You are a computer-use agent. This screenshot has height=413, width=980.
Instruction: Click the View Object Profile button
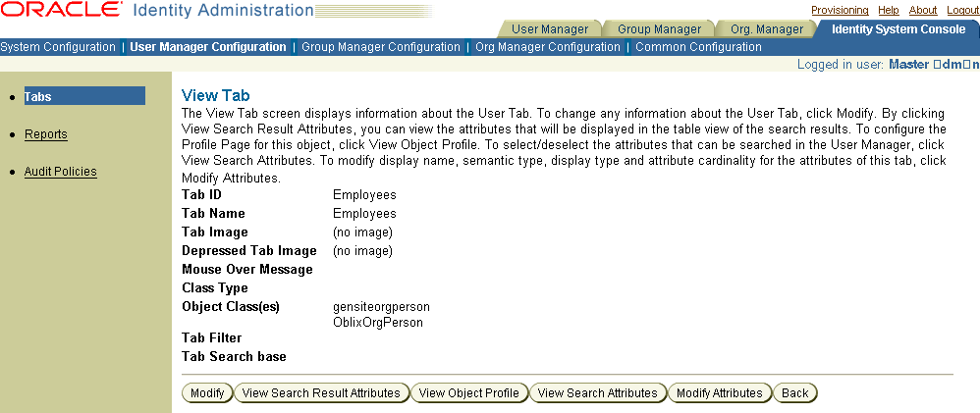(x=468, y=393)
